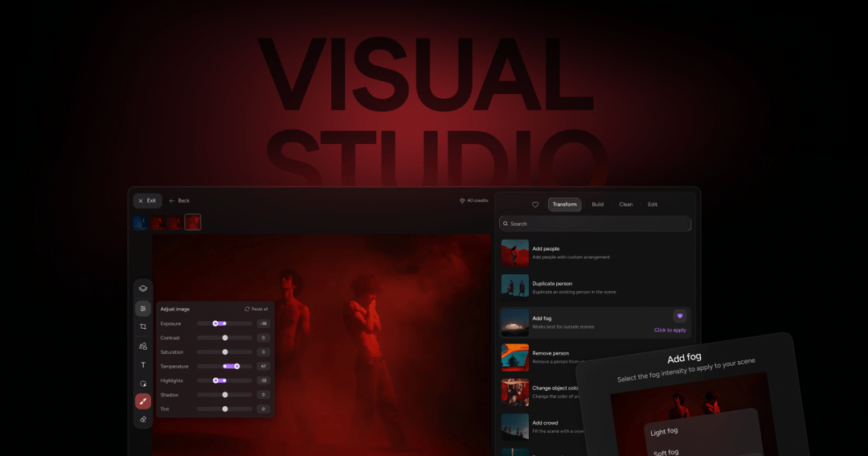The image size is (868, 456).
Task: Click the Highlights value box
Action: click(264, 380)
